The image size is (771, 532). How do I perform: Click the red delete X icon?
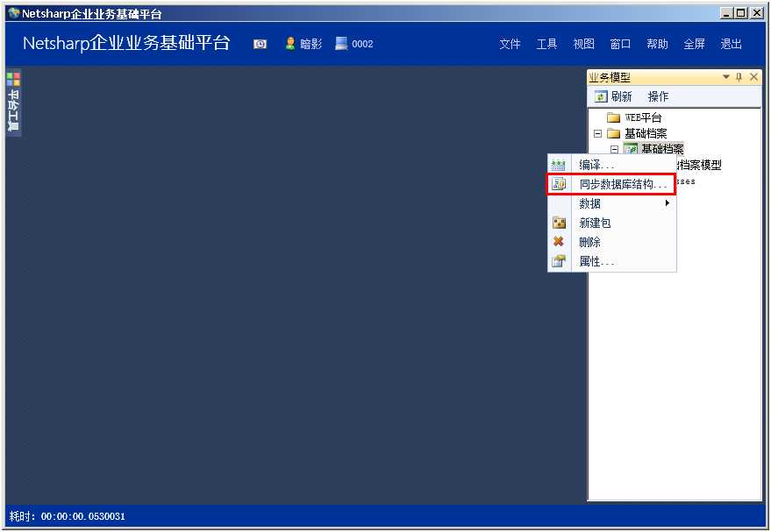tap(558, 242)
